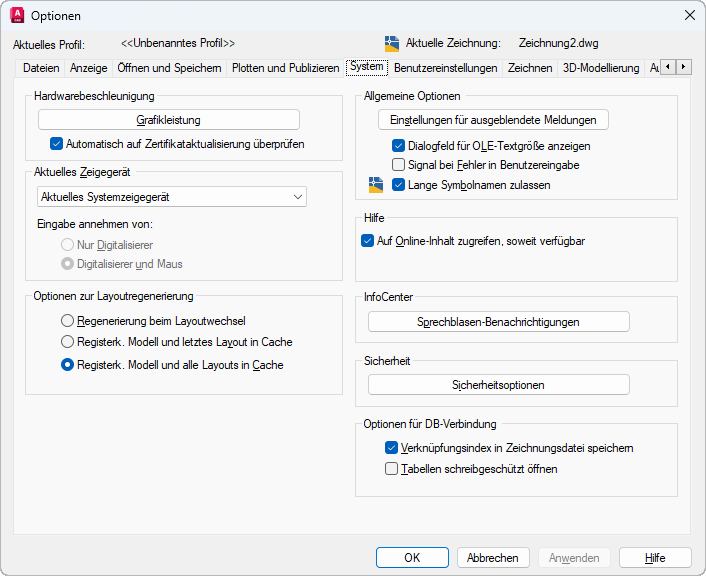Enable Signal bei Fehler in Benutzereingabe
Viewport: 706px width, 576px height.
(399, 165)
